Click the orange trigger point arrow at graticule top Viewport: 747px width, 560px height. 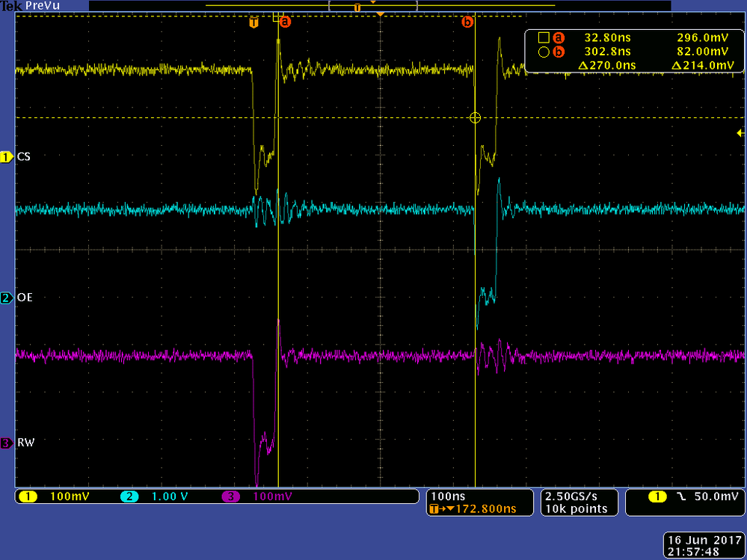coord(380,15)
